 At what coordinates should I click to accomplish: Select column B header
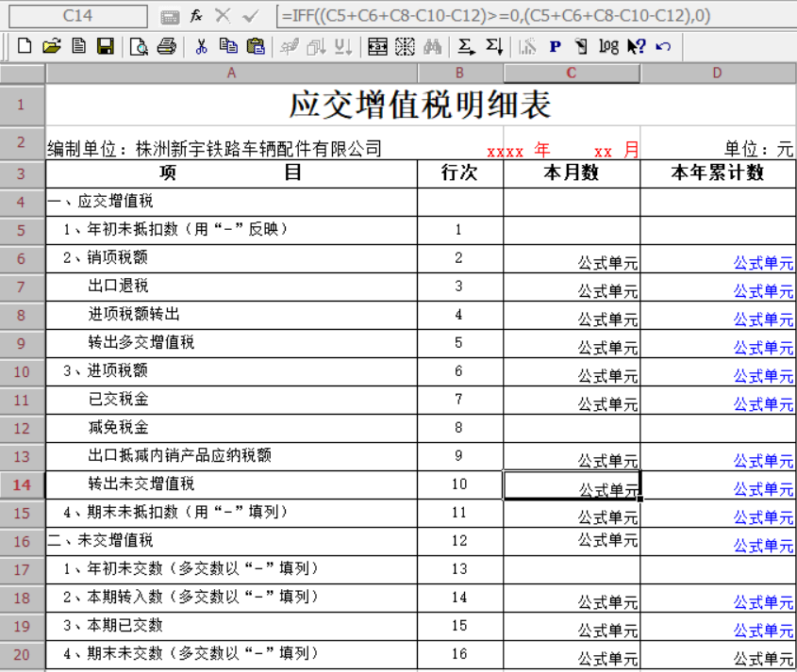(x=460, y=74)
